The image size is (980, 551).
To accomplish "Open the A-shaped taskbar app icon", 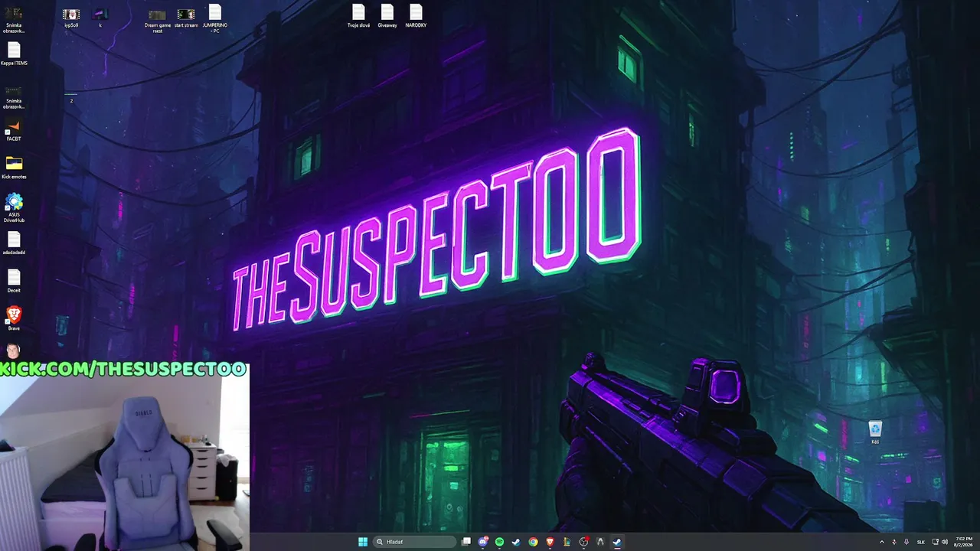I will pyautogui.click(x=600, y=542).
